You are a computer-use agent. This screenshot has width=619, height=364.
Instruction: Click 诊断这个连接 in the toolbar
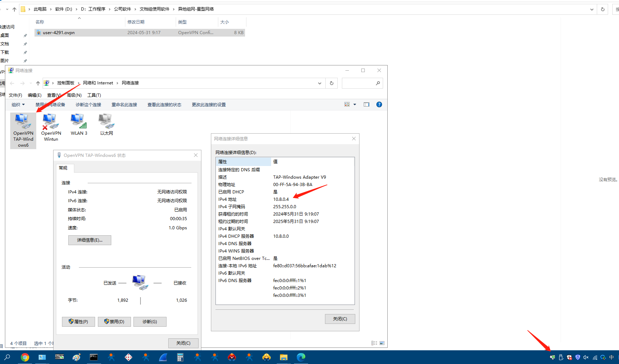click(88, 105)
